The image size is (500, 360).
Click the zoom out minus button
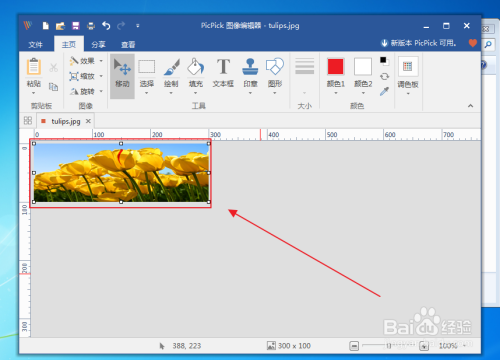point(354,346)
